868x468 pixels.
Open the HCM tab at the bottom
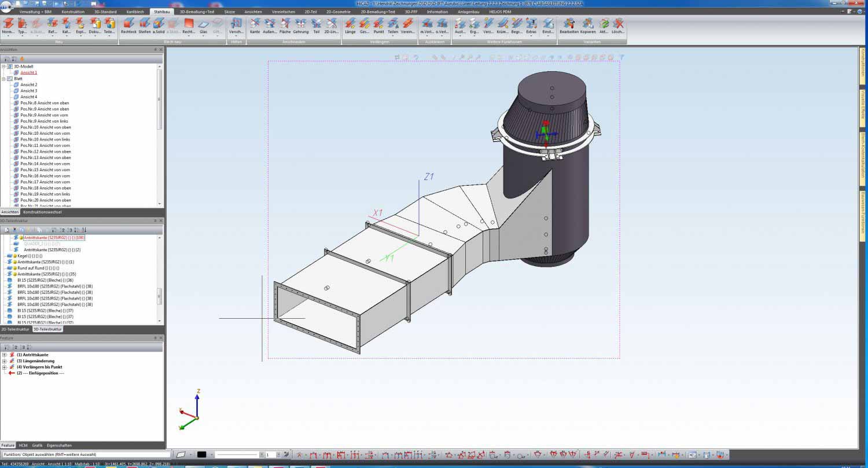pos(23,445)
